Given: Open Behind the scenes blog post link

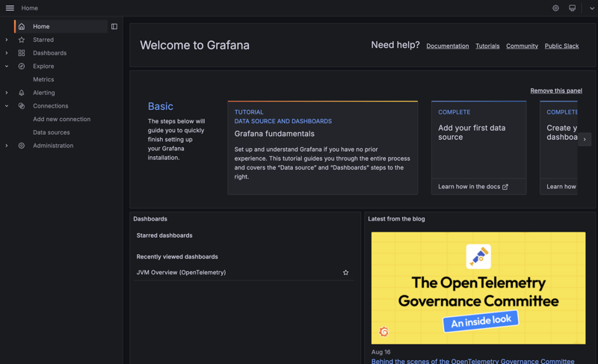Looking at the screenshot, I should pyautogui.click(x=472, y=361).
